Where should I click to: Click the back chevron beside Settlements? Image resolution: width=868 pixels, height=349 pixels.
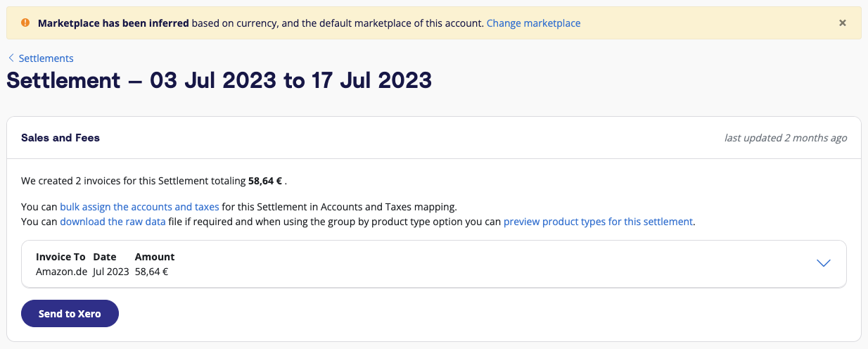coord(11,58)
